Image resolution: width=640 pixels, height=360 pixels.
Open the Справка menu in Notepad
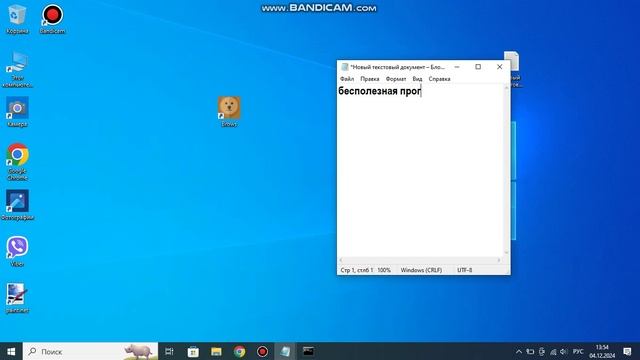[x=439, y=79]
